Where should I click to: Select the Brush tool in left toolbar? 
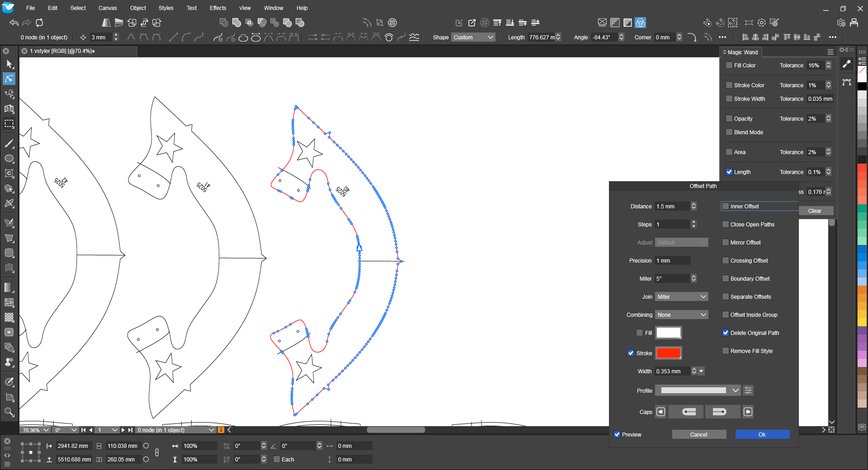9,144
